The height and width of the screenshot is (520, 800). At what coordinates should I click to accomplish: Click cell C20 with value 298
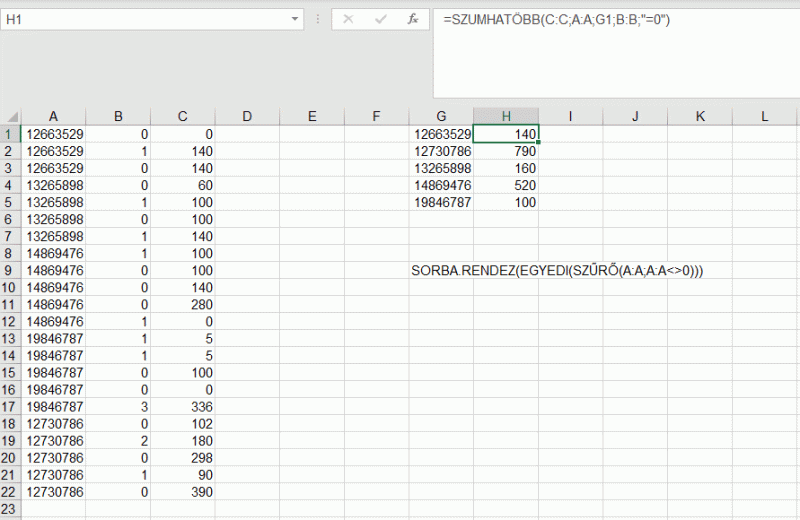click(x=183, y=458)
